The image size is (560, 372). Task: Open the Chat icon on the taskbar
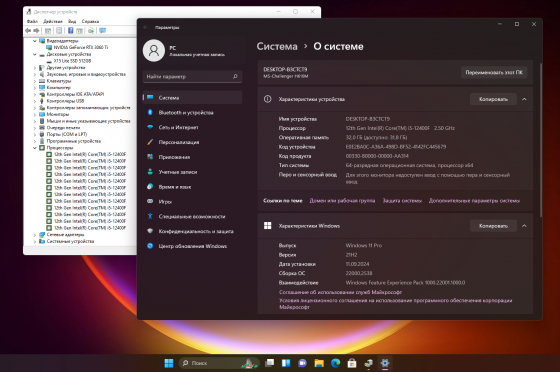(302, 363)
